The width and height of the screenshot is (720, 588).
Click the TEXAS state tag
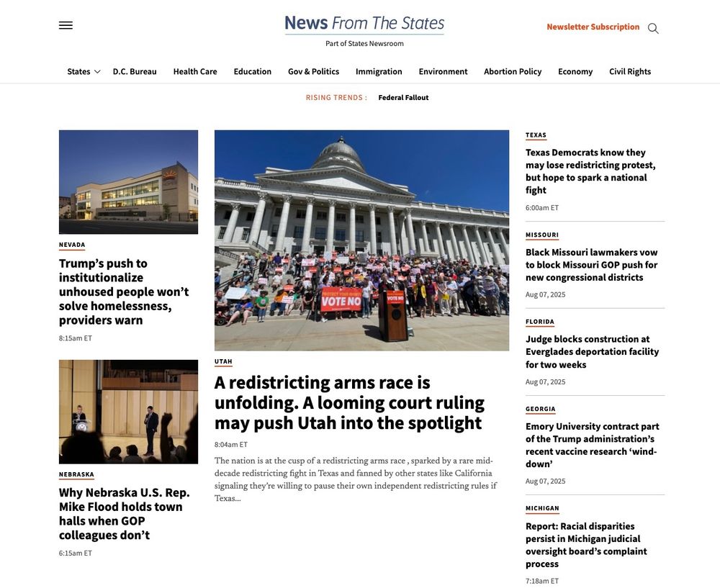pos(536,135)
